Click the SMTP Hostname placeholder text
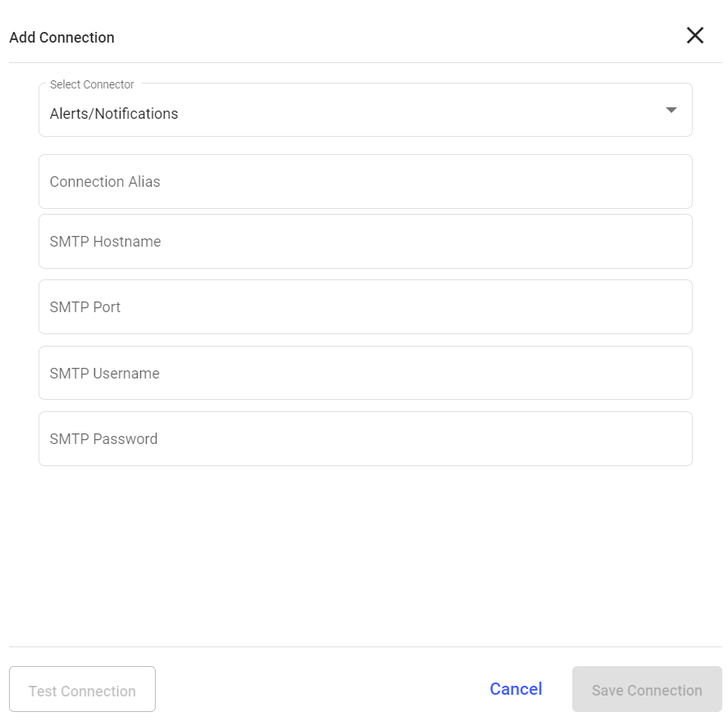This screenshot has width=728, height=721. coord(105,242)
